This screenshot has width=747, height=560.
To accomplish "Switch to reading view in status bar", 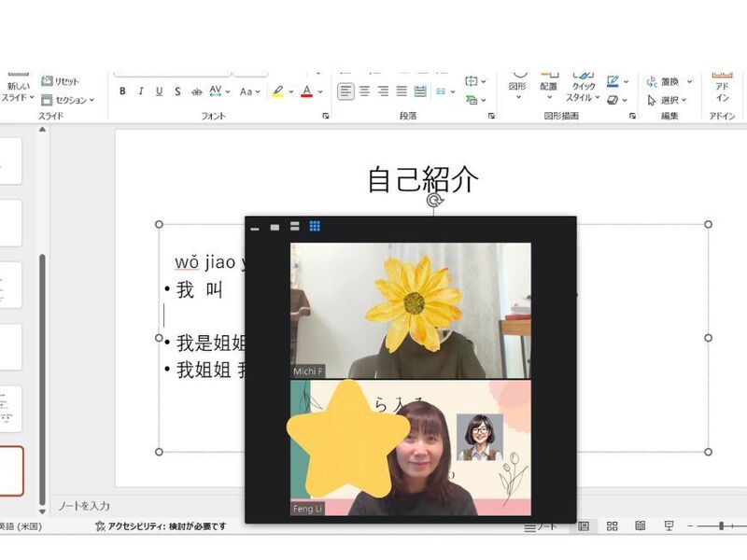I will tap(640, 526).
